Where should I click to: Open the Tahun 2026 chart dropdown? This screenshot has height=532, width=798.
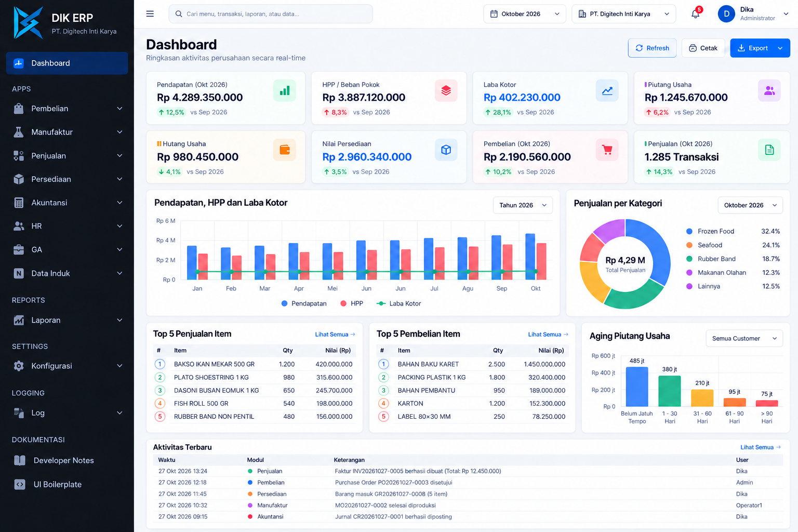click(x=523, y=205)
